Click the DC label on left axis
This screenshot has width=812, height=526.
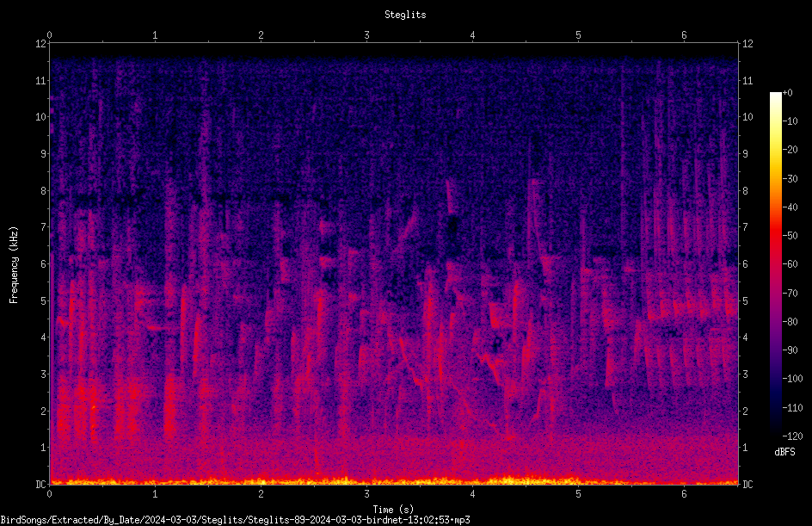[x=41, y=485]
